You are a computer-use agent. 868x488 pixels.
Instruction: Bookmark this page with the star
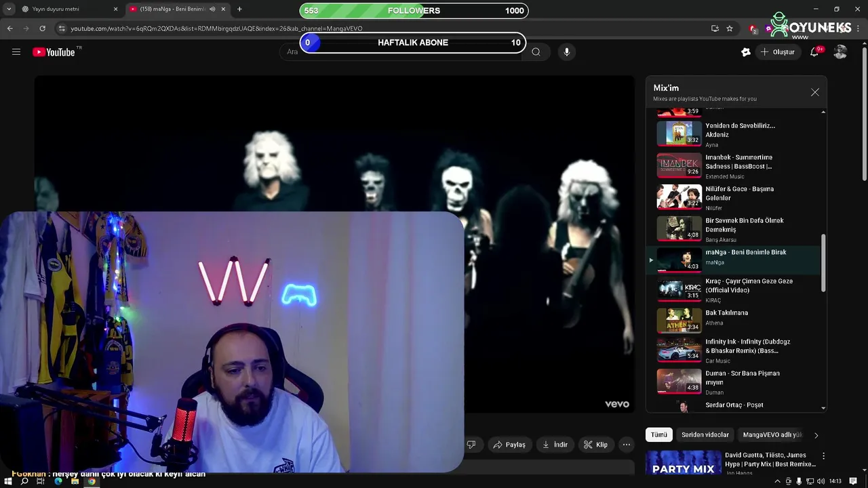[730, 28]
